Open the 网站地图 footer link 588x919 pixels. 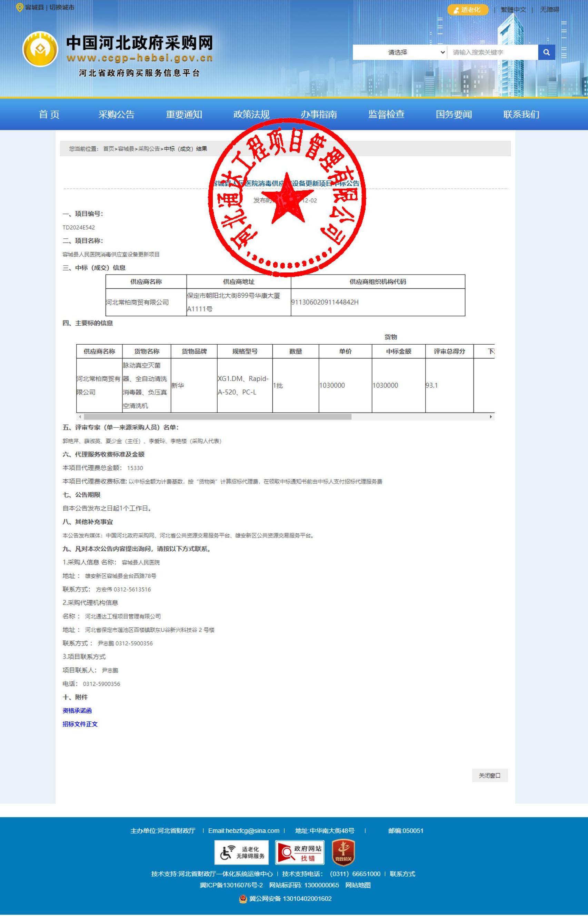pos(358,885)
